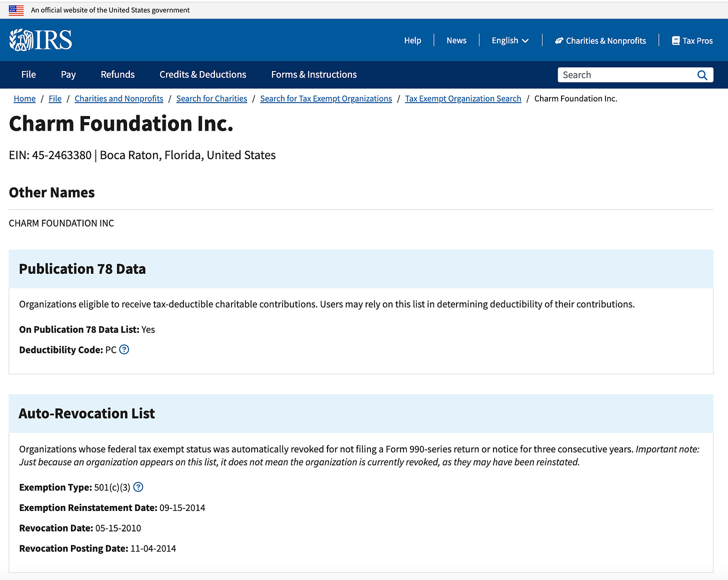Click Tax Exempt Organization Search breadcrumb
Viewport: 728px width, 580px height.
pyautogui.click(x=463, y=99)
